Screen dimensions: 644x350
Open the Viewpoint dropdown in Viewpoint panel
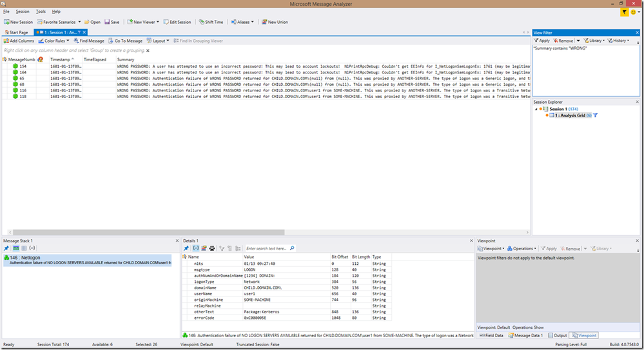[491, 249]
